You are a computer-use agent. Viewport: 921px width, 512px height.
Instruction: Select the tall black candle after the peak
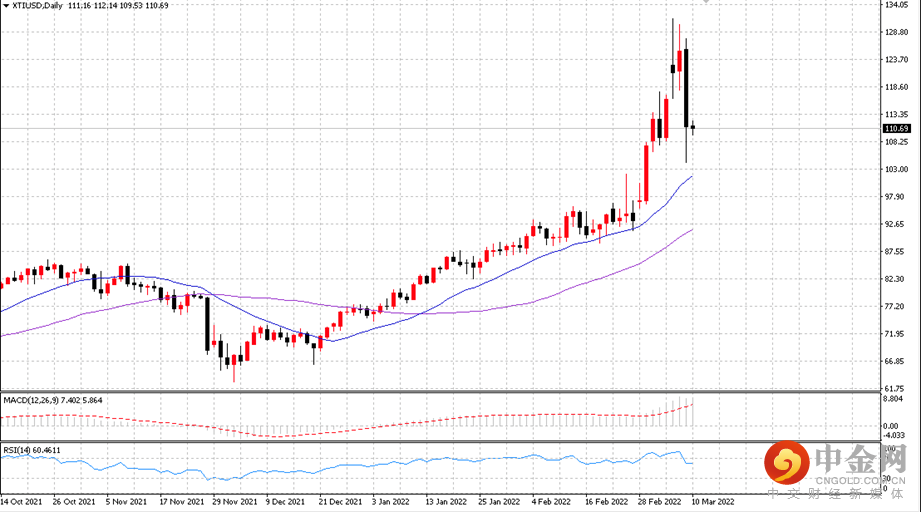coord(686,88)
